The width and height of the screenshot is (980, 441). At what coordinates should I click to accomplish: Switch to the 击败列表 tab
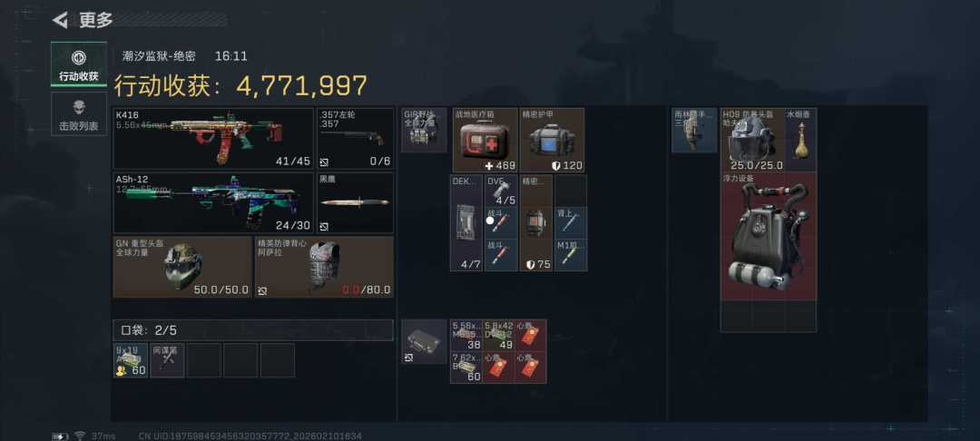(79, 113)
